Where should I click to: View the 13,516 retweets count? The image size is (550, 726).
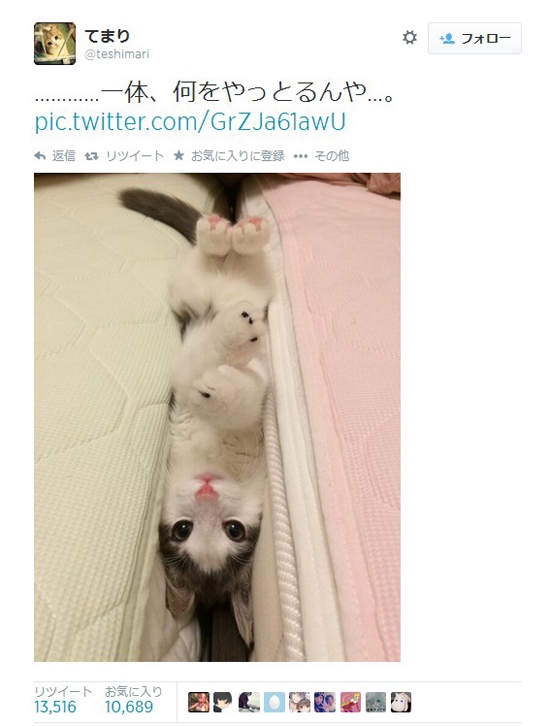click(55, 707)
